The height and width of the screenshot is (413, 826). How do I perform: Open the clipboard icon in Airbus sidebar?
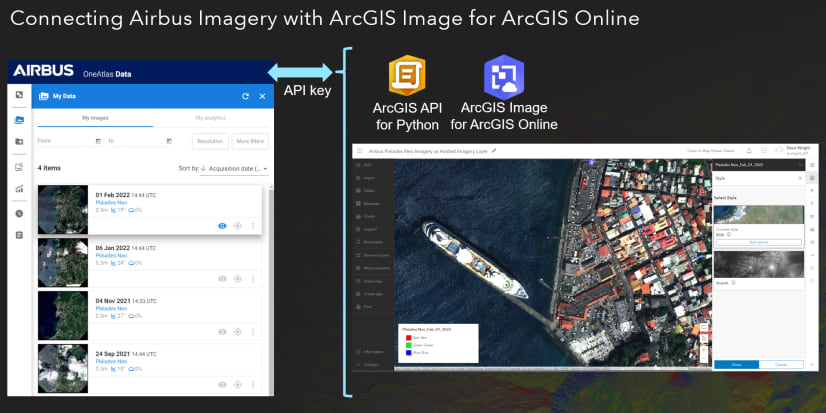point(19,235)
